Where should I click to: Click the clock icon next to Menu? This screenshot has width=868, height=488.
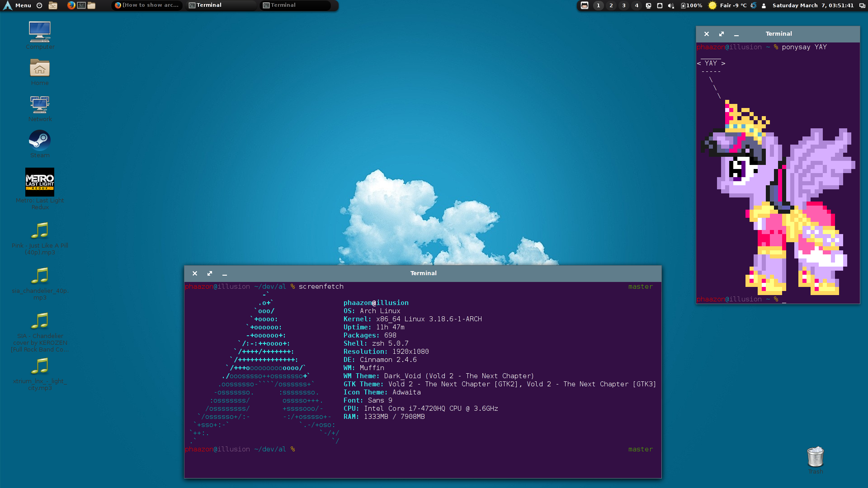39,5
